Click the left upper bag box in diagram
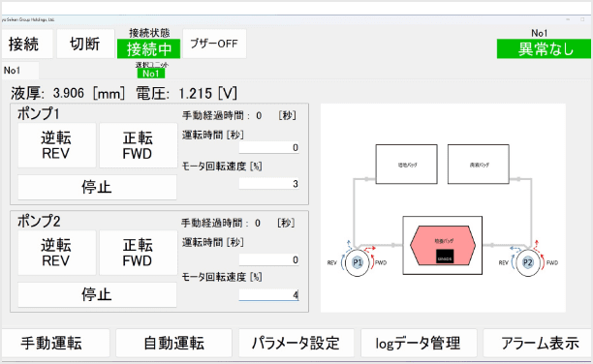 407,164
